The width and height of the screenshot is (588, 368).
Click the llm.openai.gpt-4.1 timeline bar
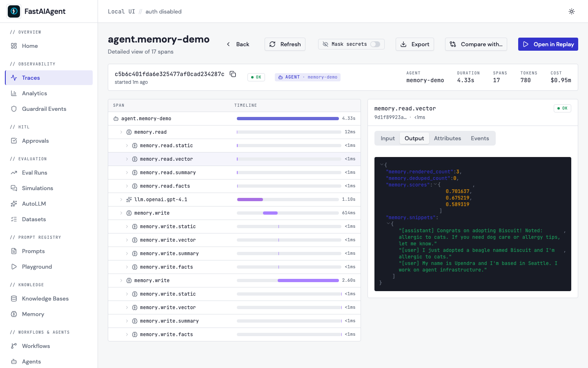(250, 200)
